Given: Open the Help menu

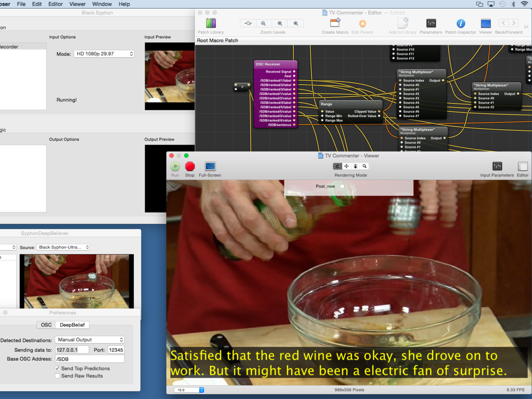Looking at the screenshot, I should (x=124, y=4).
